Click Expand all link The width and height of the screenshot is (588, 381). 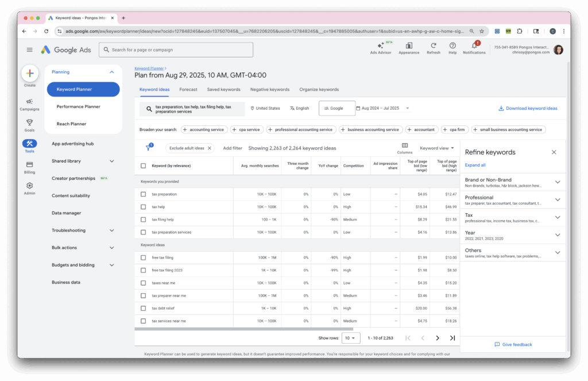[x=475, y=165]
